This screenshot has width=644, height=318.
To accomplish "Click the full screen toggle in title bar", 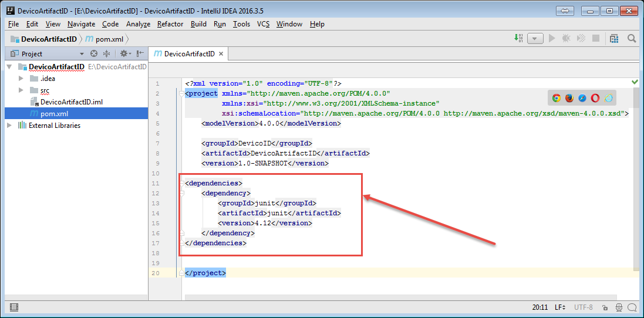I will click(x=564, y=11).
